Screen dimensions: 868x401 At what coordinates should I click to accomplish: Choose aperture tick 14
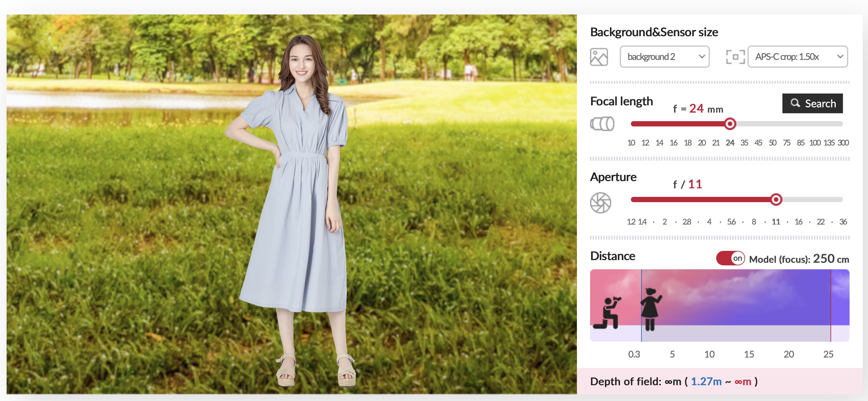point(642,222)
